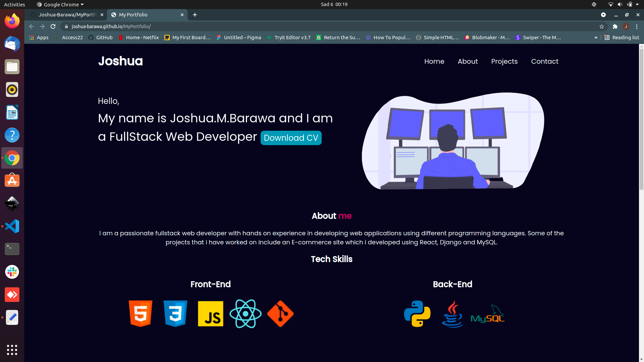The width and height of the screenshot is (644, 362).
Task: Open the Reading list
Action: tap(622, 38)
